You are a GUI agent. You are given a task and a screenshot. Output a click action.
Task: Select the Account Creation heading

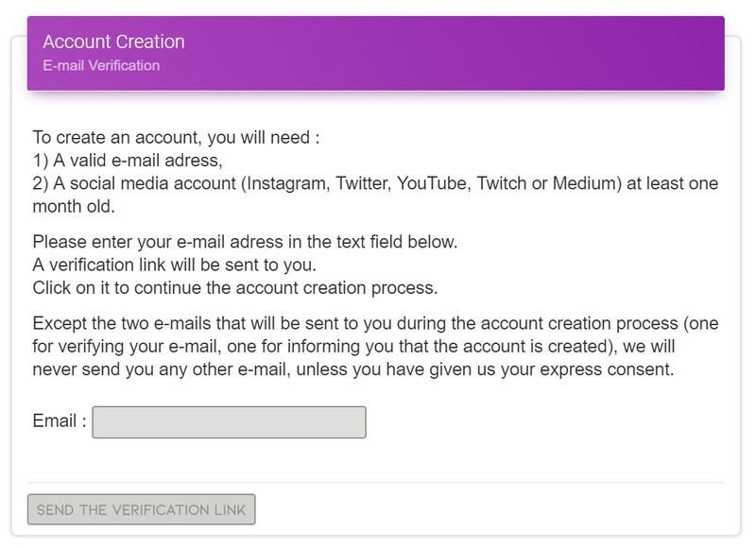point(113,42)
